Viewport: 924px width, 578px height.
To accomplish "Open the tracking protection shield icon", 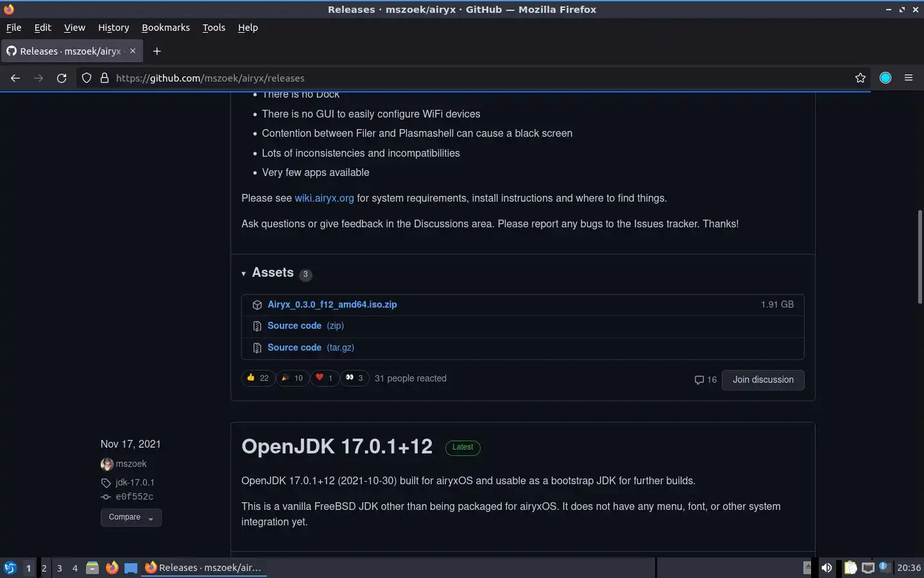I will click(87, 78).
